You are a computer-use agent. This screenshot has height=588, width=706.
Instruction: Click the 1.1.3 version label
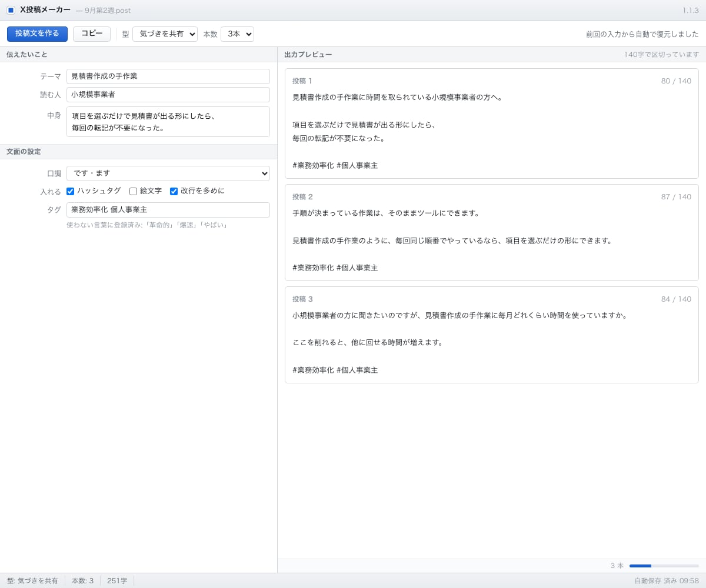click(691, 11)
